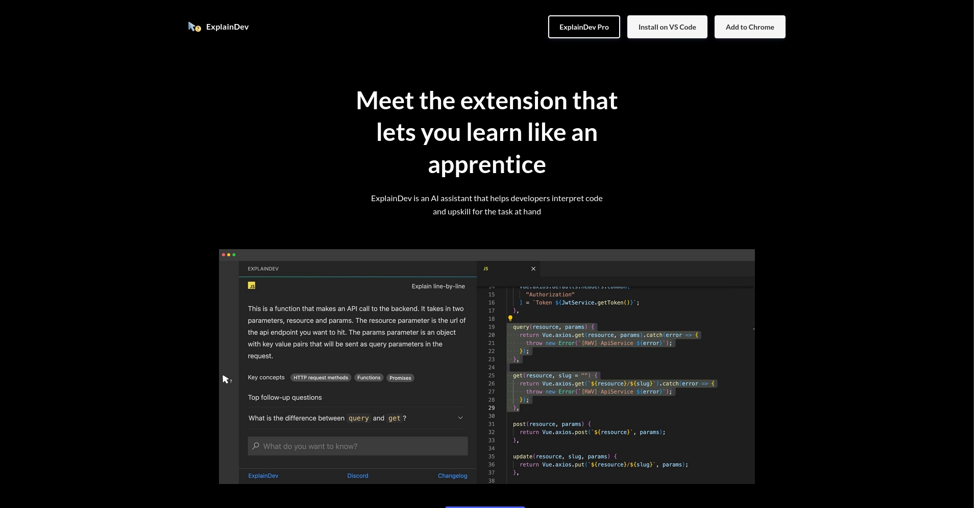
Task: Select the HTTP request methods tag
Action: pos(321,378)
